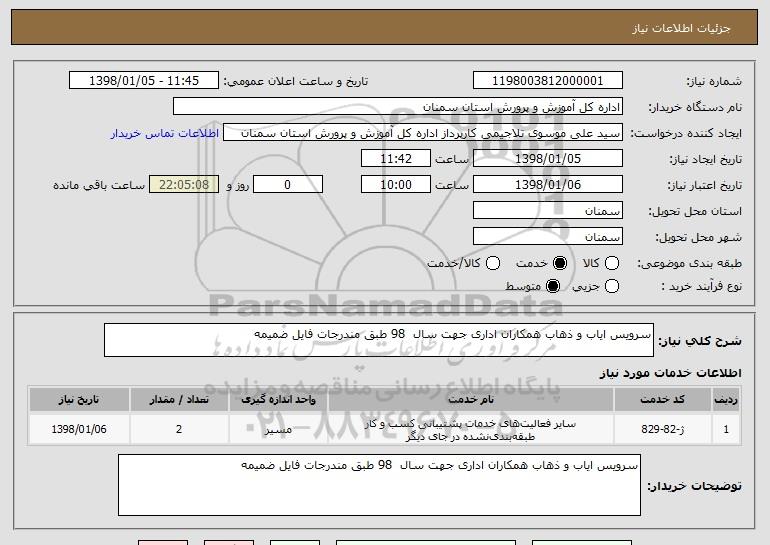This screenshot has height=545, width=770.
Task: Click the شرح کلی نیاز text area
Action: [x=379, y=340]
